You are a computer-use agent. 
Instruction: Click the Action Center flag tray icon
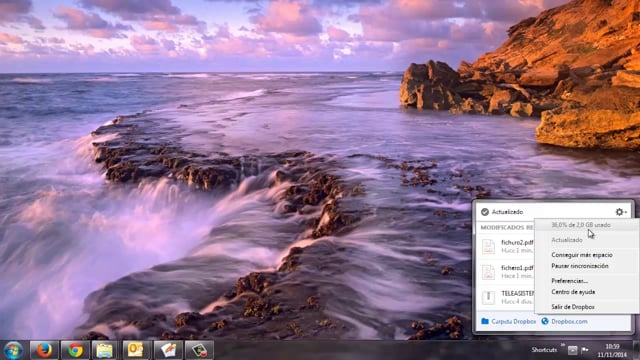coord(585,350)
